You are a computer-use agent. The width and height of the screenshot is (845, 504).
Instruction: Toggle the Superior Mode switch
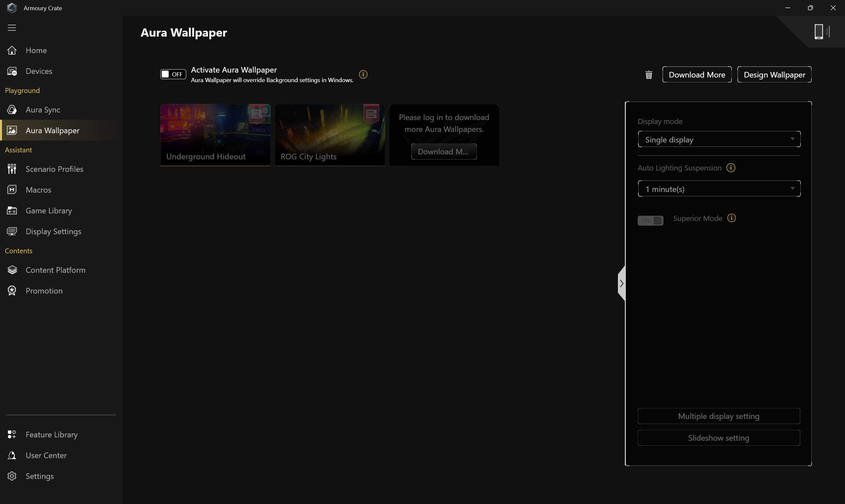650,220
